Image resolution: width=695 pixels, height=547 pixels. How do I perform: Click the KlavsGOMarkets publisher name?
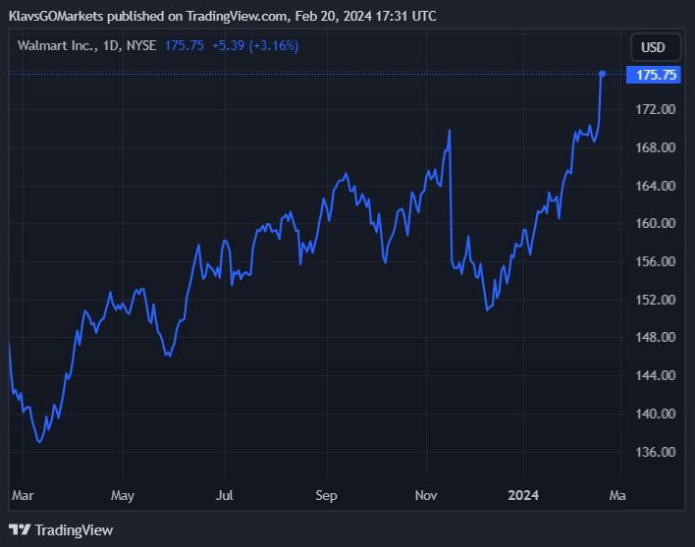(x=60, y=16)
